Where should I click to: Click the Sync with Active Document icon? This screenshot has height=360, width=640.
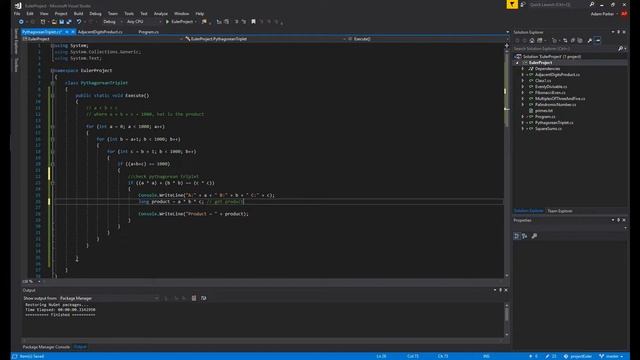pyautogui.click(x=565, y=40)
